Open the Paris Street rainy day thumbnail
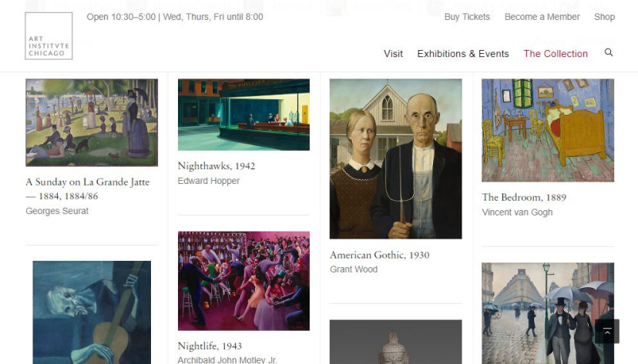The width and height of the screenshot is (638, 364). tap(548, 313)
